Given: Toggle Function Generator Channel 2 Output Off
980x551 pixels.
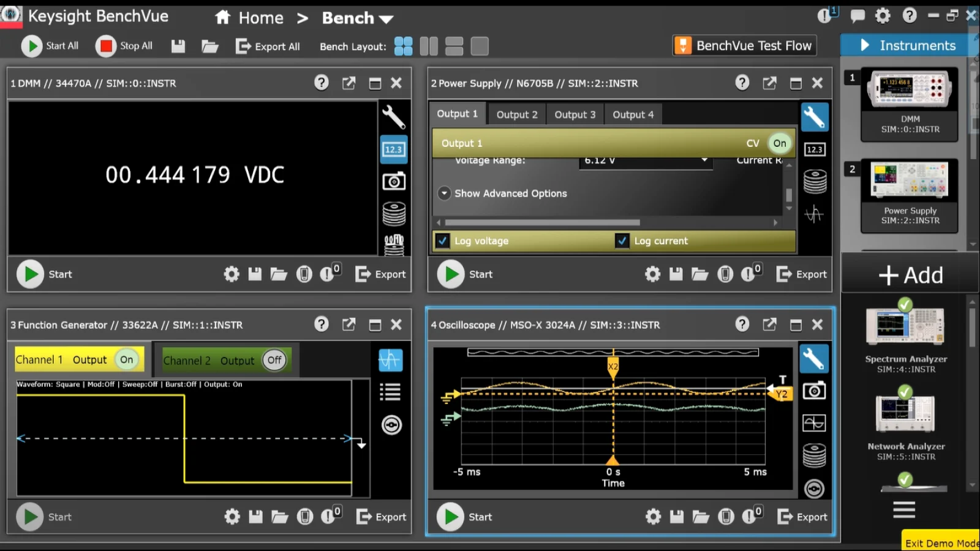Looking at the screenshot, I should 274,360.
